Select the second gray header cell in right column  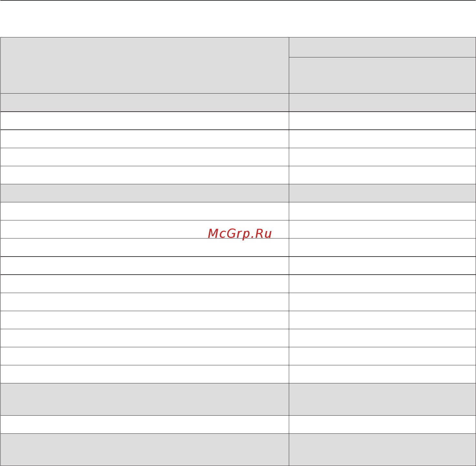coord(382,76)
